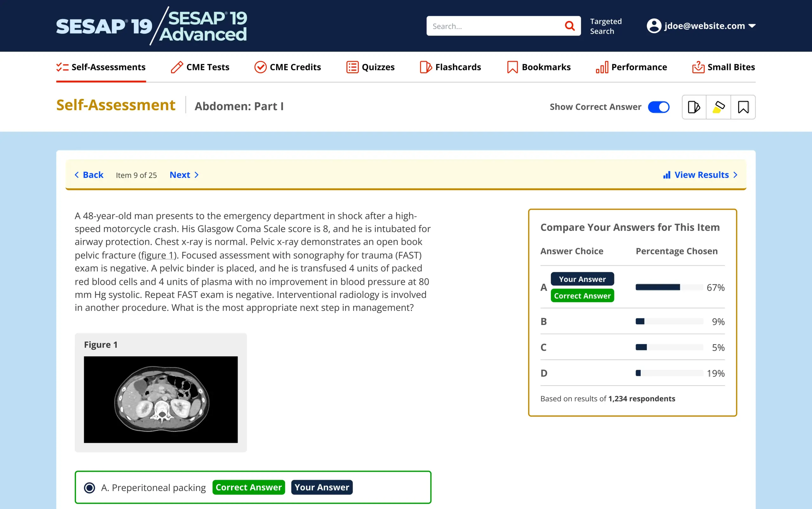The width and height of the screenshot is (812, 509).
Task: Open the CME Tests tab
Action: [200, 67]
